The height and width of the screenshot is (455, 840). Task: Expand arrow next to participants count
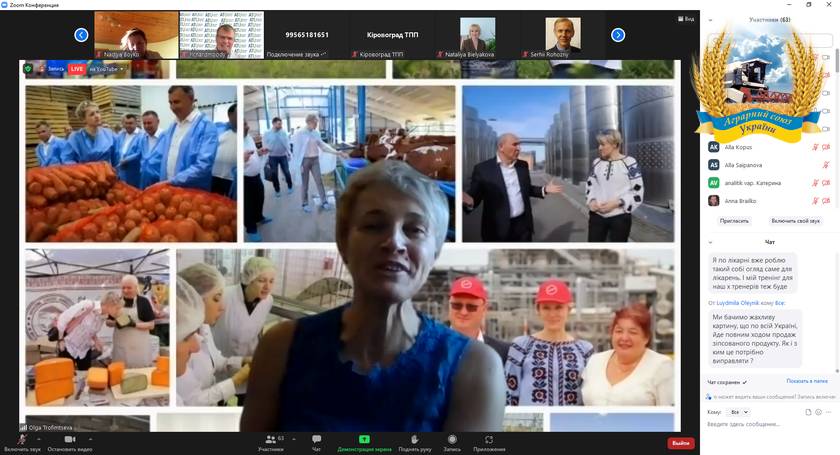point(294,439)
